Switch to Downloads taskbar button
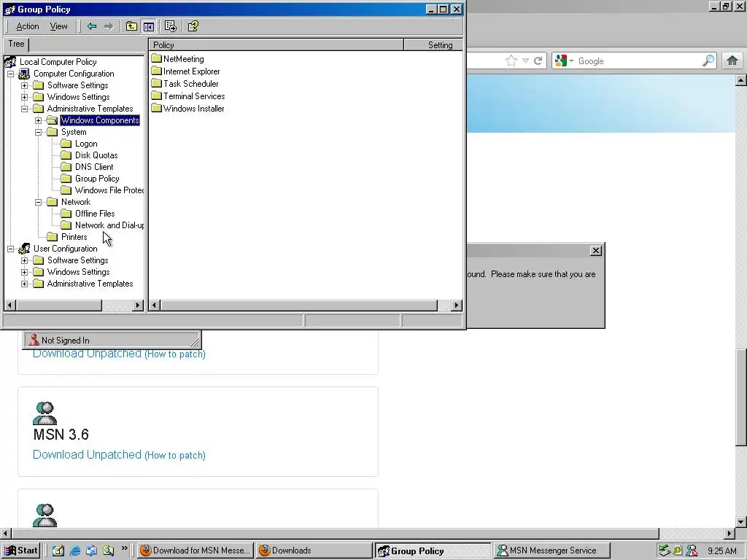The width and height of the screenshot is (747, 560). (314, 551)
